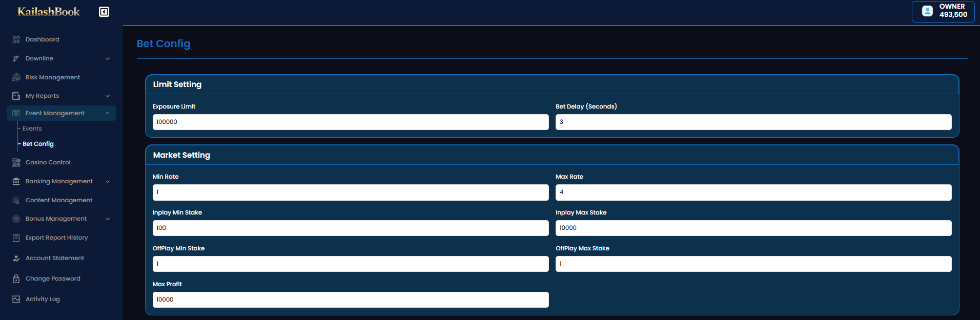Click the Exposure Limit label
Viewport: 980px width, 320px height.
pos(174,106)
